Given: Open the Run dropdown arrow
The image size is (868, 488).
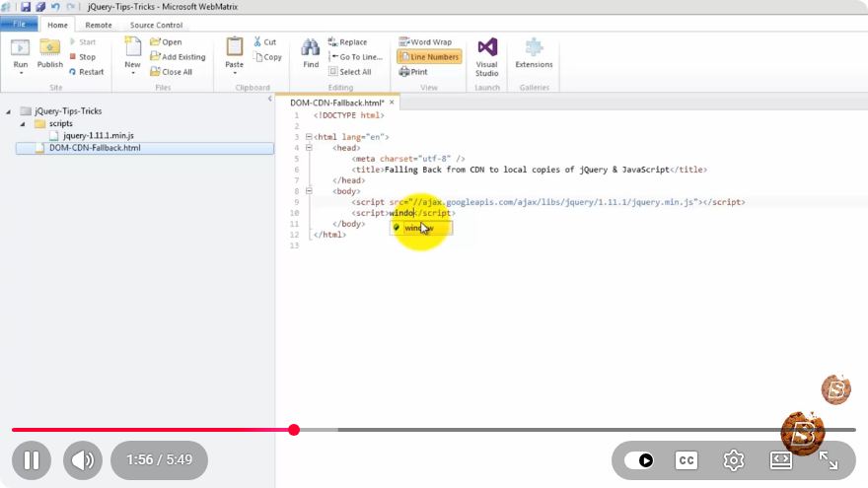Looking at the screenshot, I should click(x=21, y=73).
